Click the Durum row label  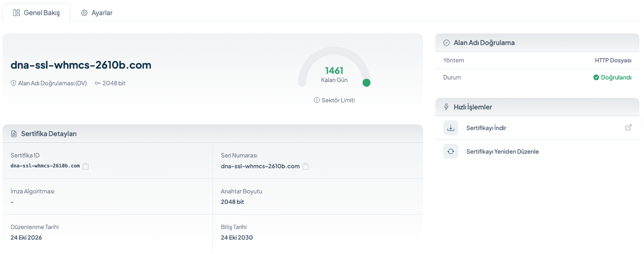coord(452,77)
